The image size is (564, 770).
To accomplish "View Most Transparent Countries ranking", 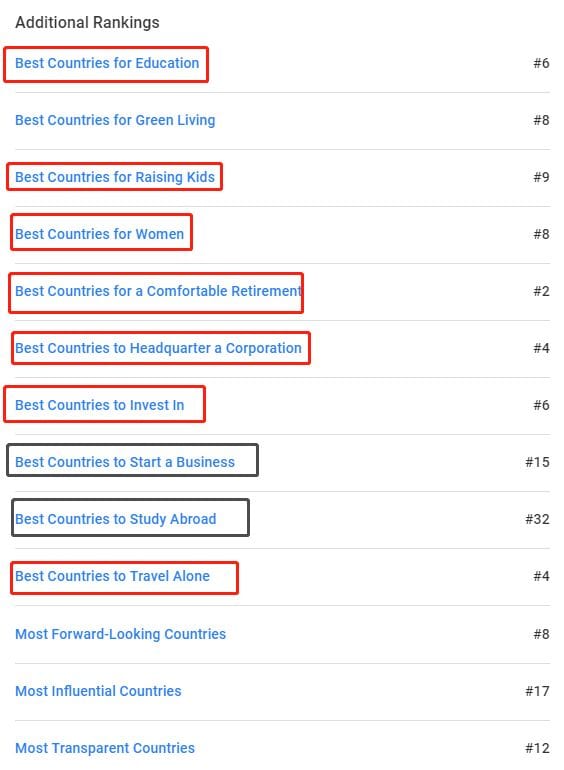I will tap(105, 748).
